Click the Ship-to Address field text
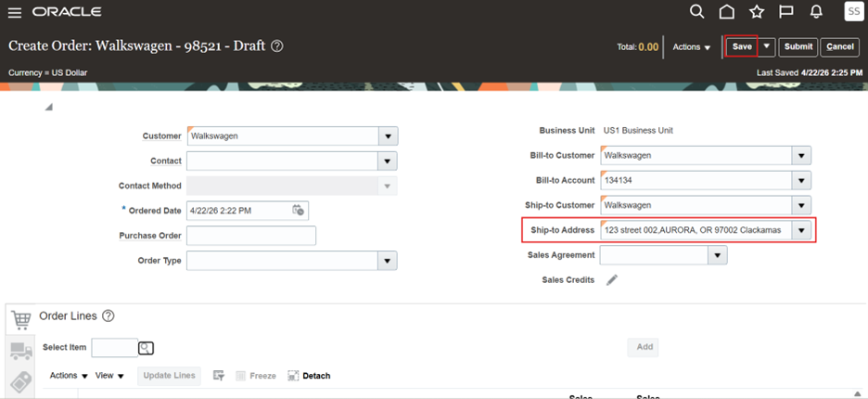Image resolution: width=868 pixels, height=399 pixels. [x=696, y=230]
